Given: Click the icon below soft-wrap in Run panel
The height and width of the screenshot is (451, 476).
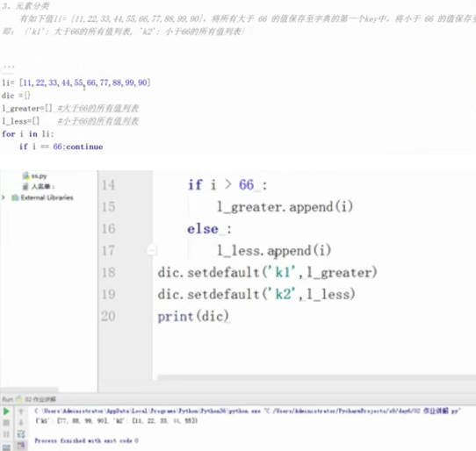Looking at the screenshot, I should (21, 446).
